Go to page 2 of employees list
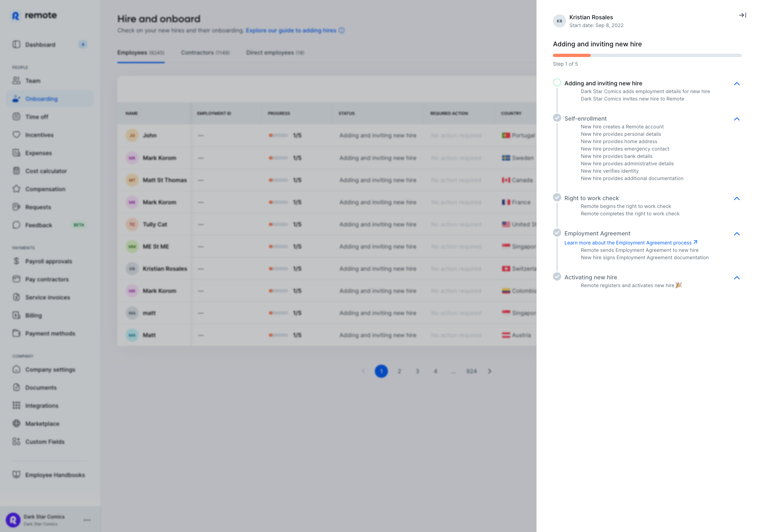Viewport: 757px width, 532px height. 399,371
